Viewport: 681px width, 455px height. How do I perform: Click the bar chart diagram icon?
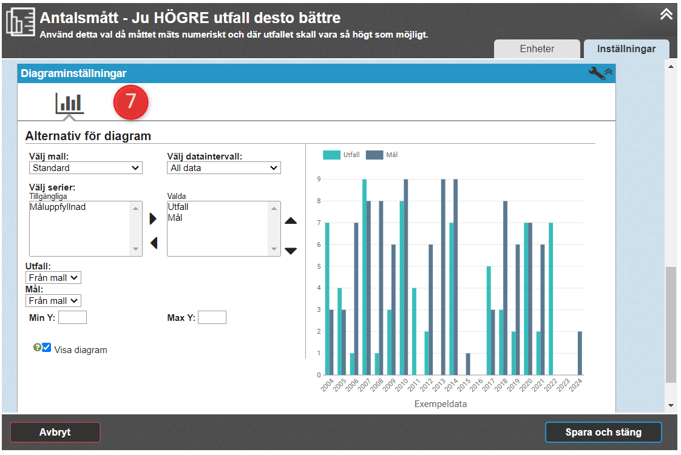click(69, 102)
